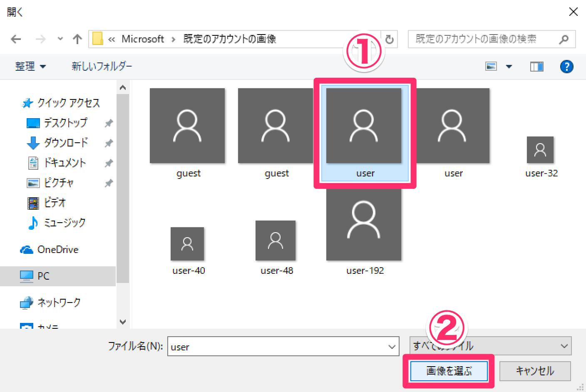Image resolution: width=586 pixels, height=392 pixels.
Task: Go up one folder level
Action: [77, 39]
